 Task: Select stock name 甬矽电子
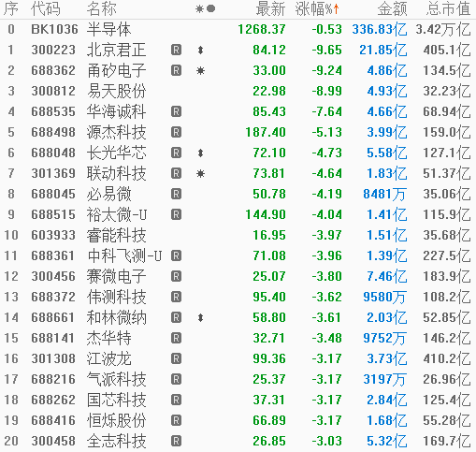point(116,70)
